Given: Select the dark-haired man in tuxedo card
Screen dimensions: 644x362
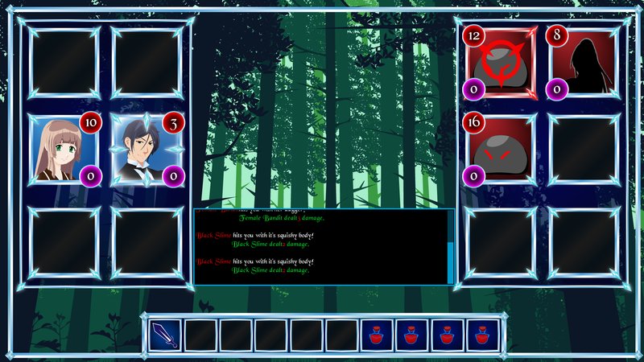Looking at the screenshot, I should click(x=147, y=150).
